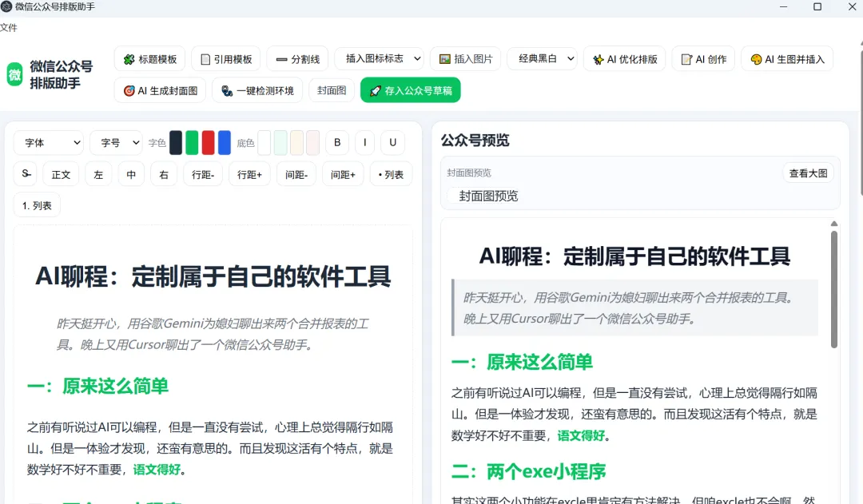Click AI 生图并插入 button
863x504 pixels.
click(x=787, y=59)
